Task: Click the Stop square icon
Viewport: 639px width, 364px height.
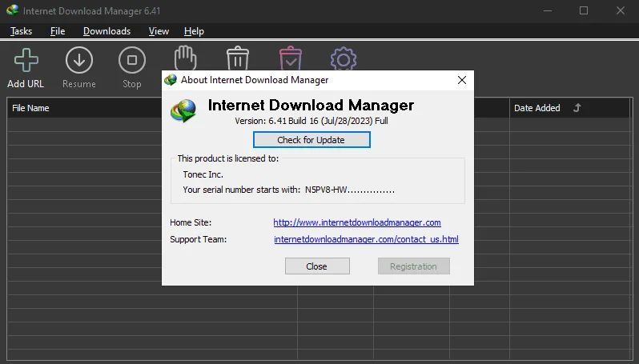Action: tap(131, 60)
